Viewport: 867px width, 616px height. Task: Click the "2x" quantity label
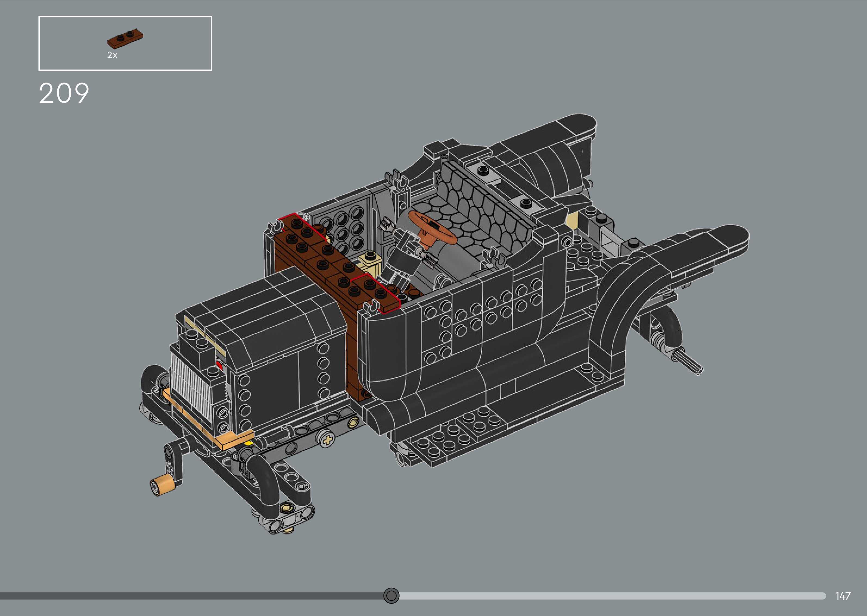[x=112, y=55]
